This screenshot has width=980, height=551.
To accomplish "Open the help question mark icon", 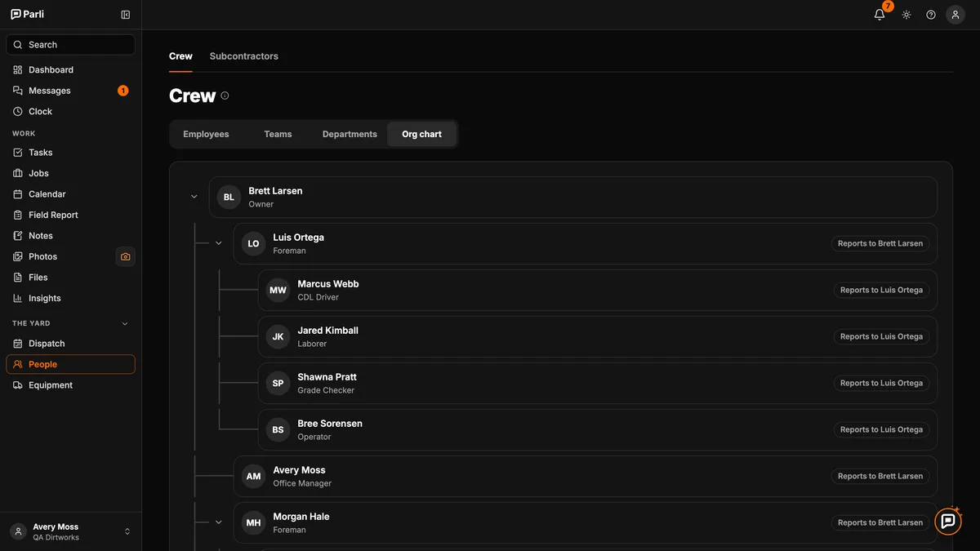I will (931, 15).
